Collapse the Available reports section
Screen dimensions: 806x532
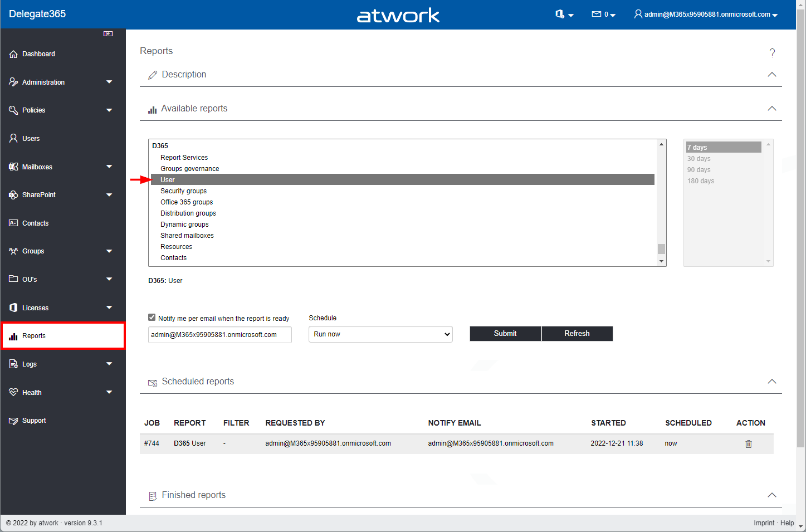[771, 109]
